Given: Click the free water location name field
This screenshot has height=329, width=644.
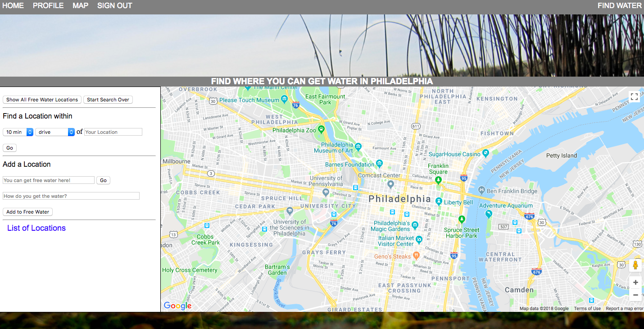Looking at the screenshot, I should pyautogui.click(x=49, y=180).
